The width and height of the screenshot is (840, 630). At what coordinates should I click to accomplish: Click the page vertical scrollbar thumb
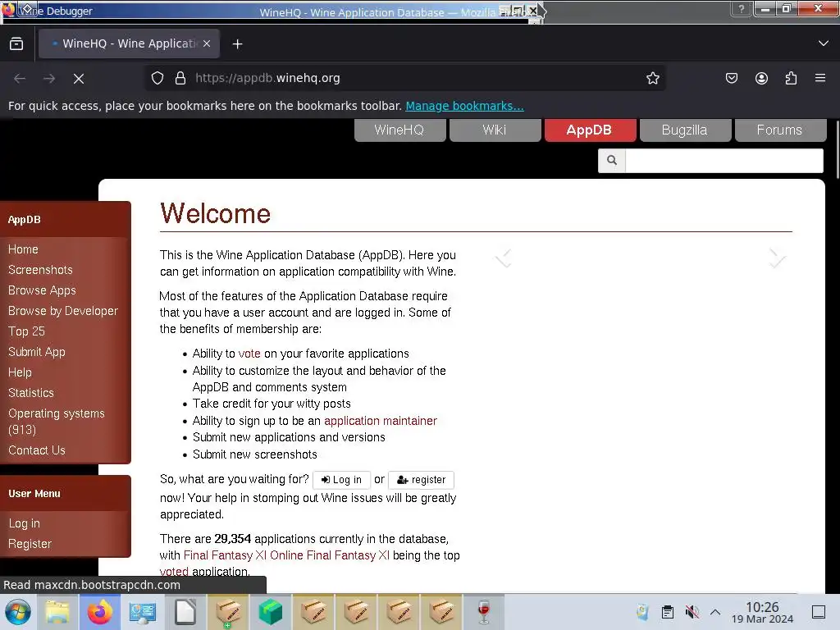coord(836,149)
